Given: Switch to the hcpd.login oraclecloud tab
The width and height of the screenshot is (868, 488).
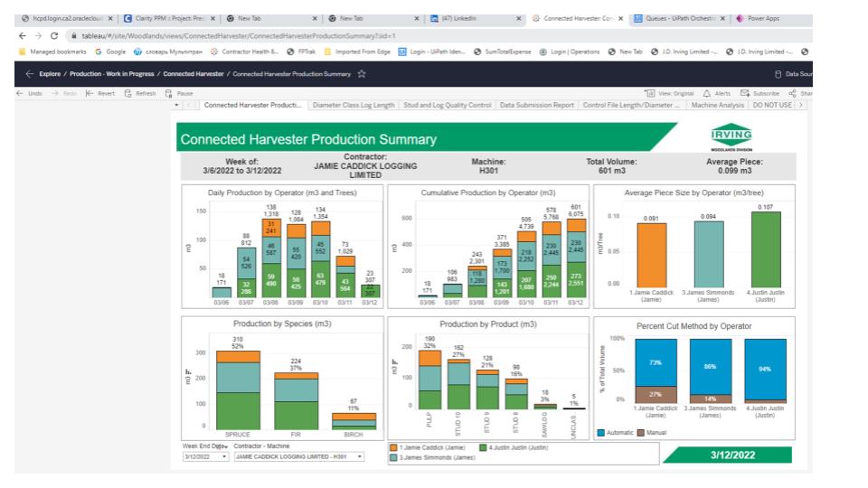Looking at the screenshot, I should (66, 18).
